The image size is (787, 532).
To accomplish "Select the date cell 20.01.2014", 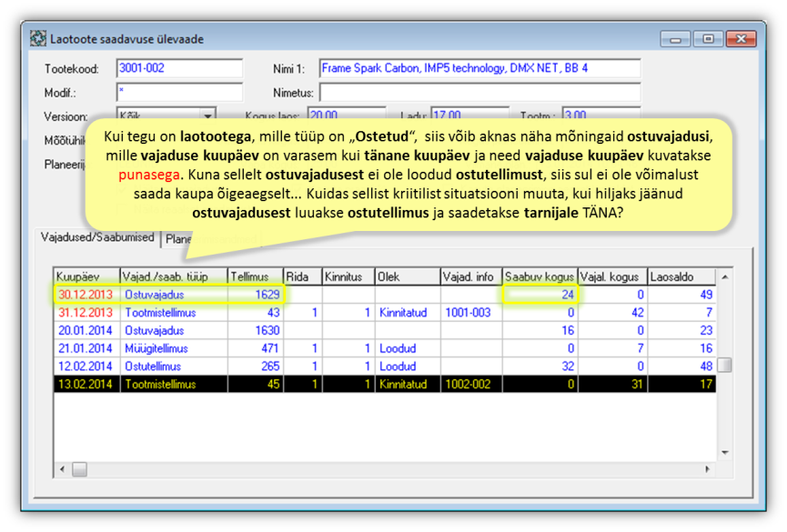I will 86,331.
